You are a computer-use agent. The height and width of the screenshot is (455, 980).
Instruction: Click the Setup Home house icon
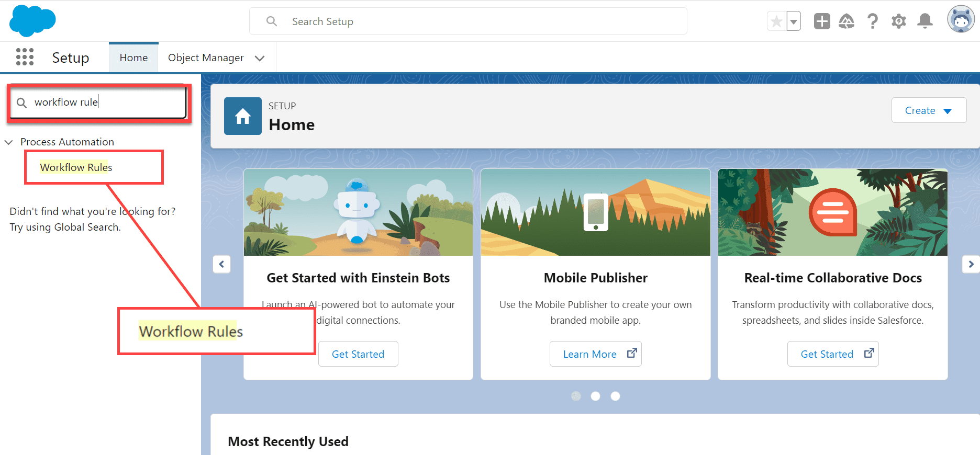coord(243,116)
